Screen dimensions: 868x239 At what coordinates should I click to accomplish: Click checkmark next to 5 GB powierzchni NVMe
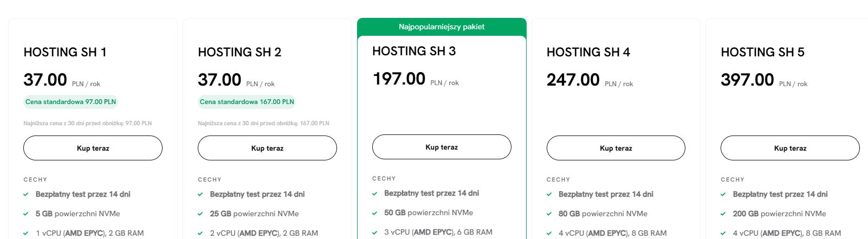point(26,214)
